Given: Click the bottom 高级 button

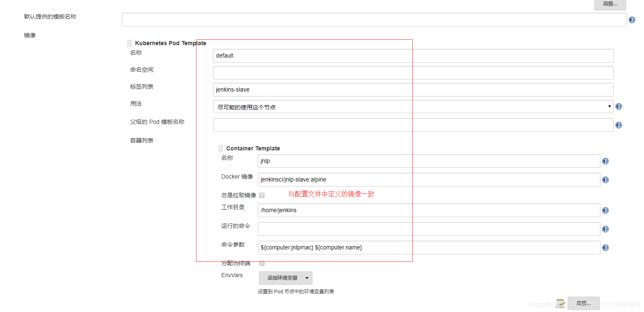Looking at the screenshot, I should click(x=583, y=303).
